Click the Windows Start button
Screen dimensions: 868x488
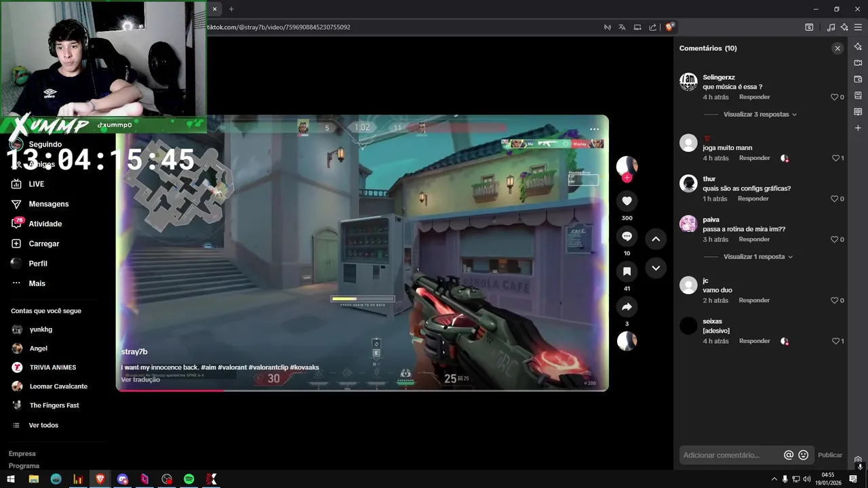pos(11,479)
